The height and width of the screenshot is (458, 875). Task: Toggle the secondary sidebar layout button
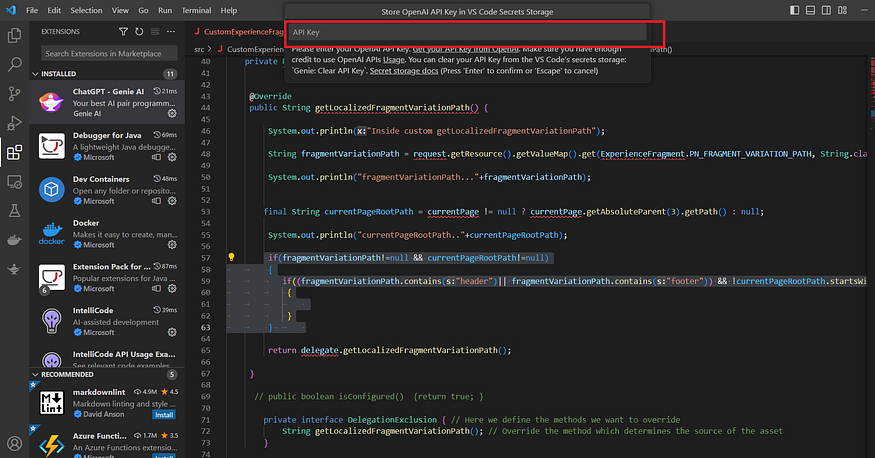(x=826, y=10)
